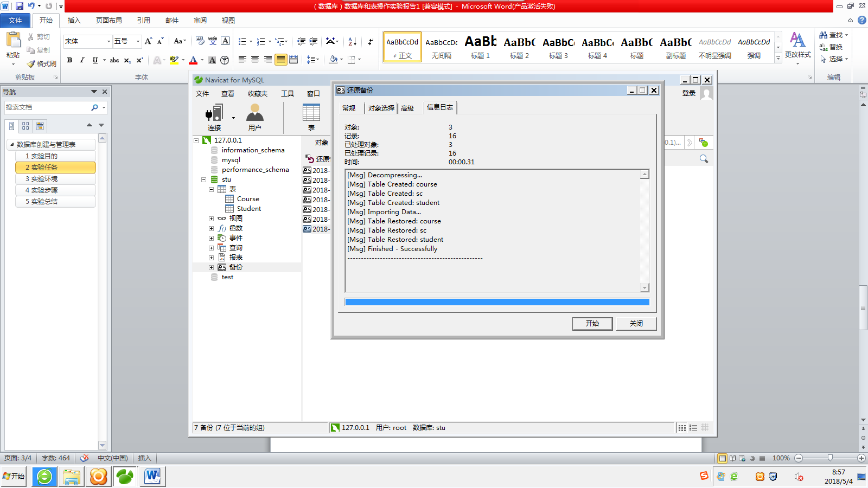868x488 pixels.
Task: Click the Word help question mark icon
Action: point(862,20)
